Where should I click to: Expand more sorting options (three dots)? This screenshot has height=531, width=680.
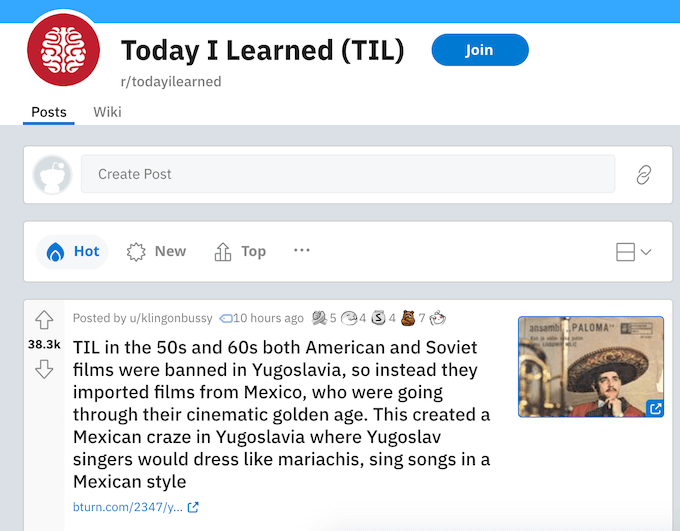click(302, 251)
